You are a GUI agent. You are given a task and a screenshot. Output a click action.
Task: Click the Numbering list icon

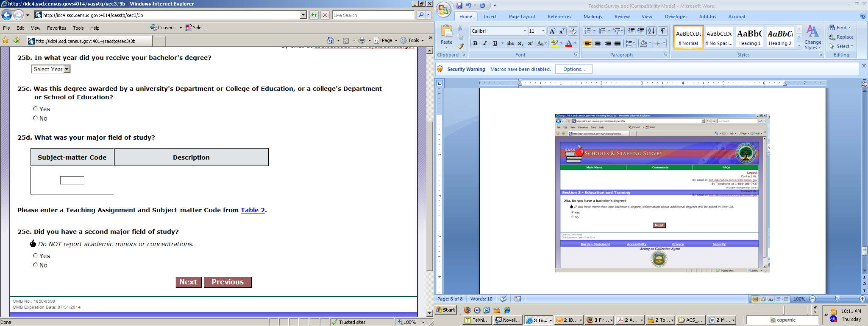click(x=602, y=31)
